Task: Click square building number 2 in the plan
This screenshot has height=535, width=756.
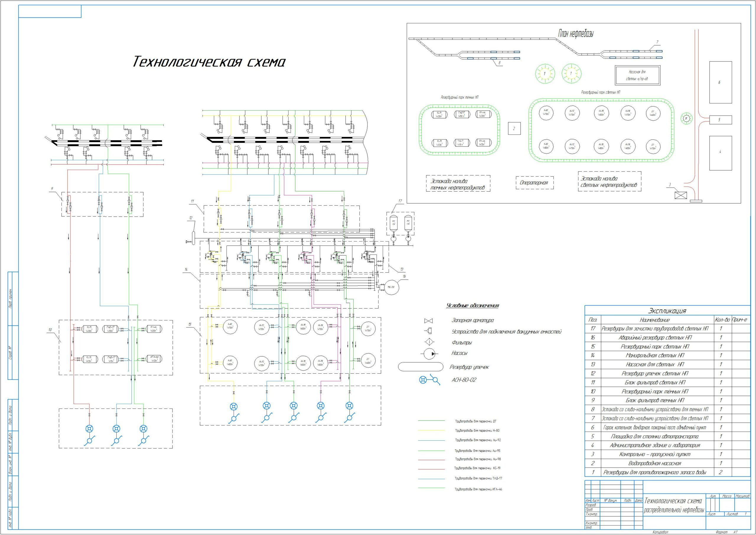Action: tap(514, 128)
